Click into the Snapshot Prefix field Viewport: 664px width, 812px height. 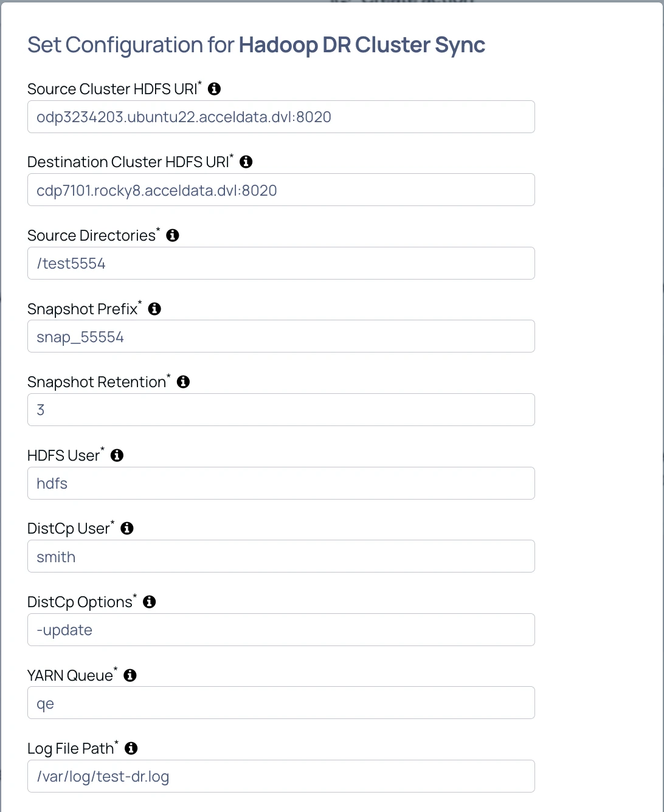281,337
